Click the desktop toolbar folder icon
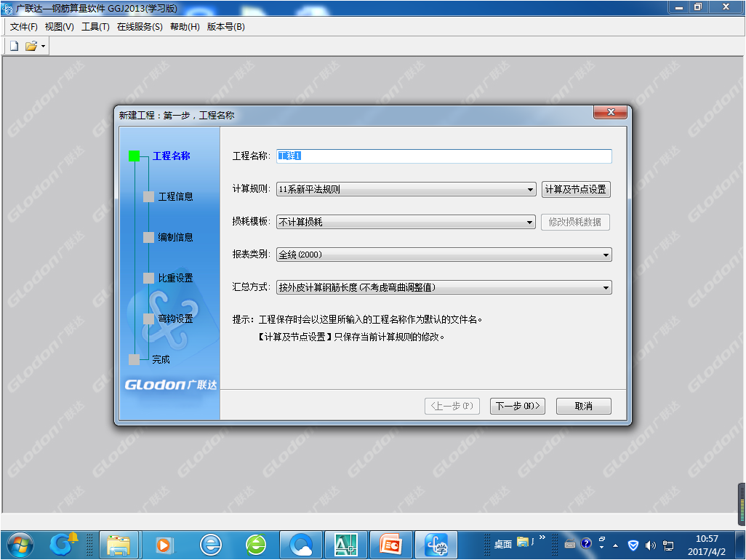 click(x=523, y=542)
